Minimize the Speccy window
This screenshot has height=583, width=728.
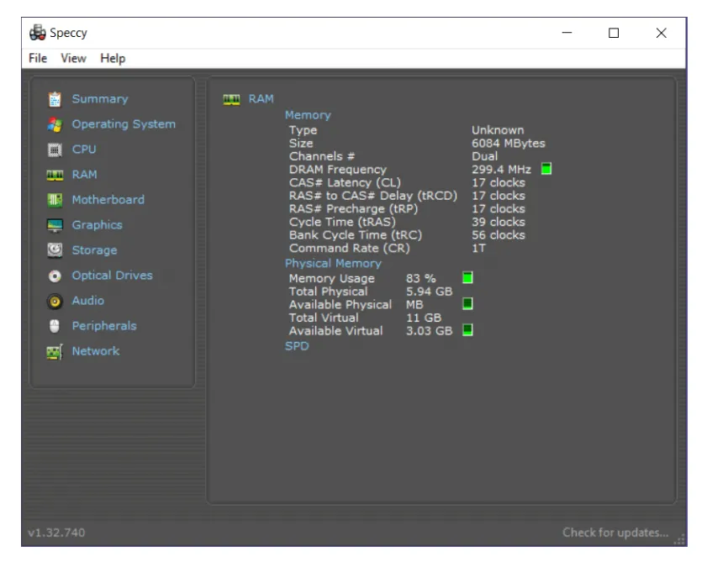pyautogui.click(x=567, y=33)
